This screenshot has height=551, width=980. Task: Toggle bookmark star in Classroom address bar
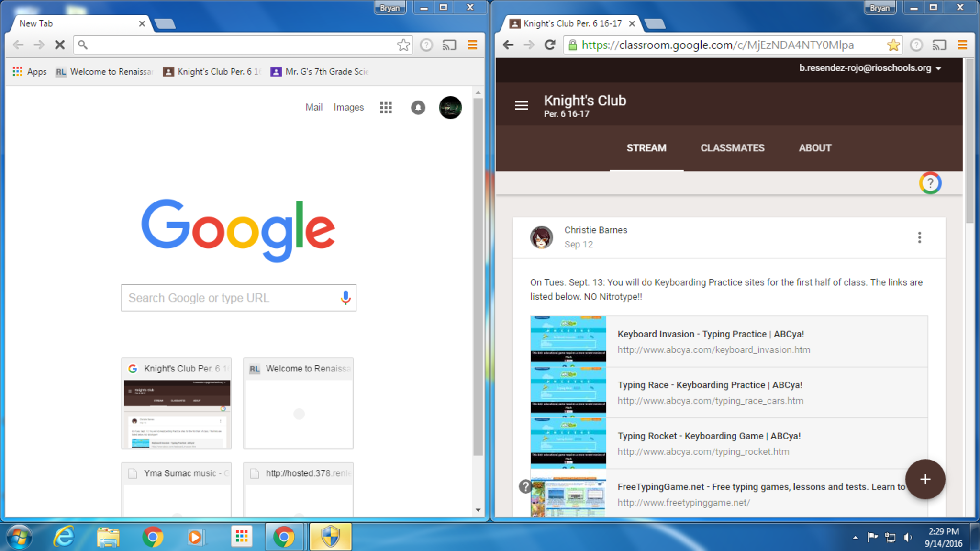coord(893,45)
